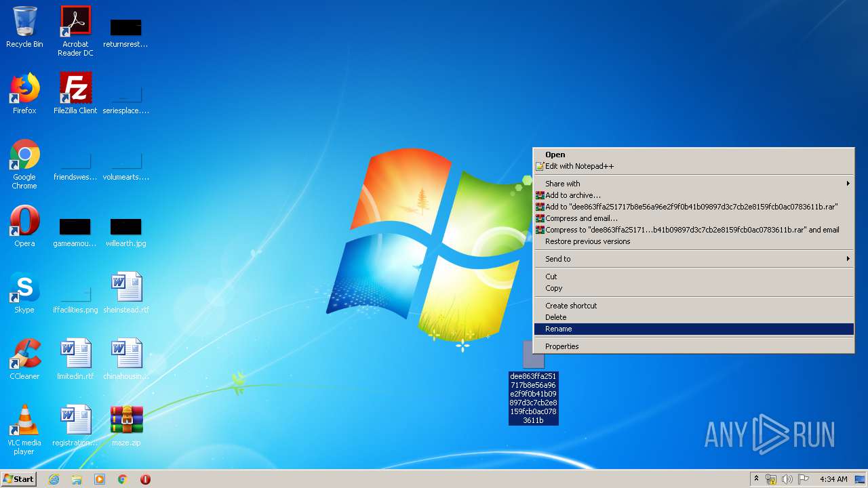Select the Opera desktop shortcut
Screen dimensions: 868x488
24,226
